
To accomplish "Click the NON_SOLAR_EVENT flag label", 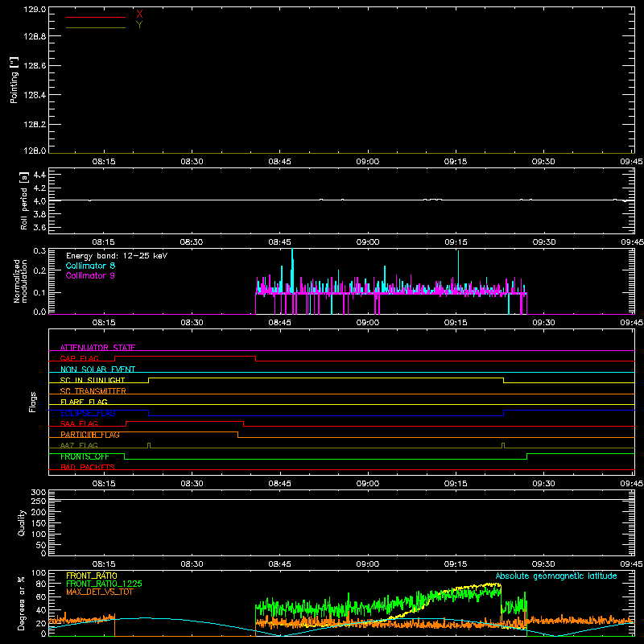I will pyautogui.click(x=97, y=369).
